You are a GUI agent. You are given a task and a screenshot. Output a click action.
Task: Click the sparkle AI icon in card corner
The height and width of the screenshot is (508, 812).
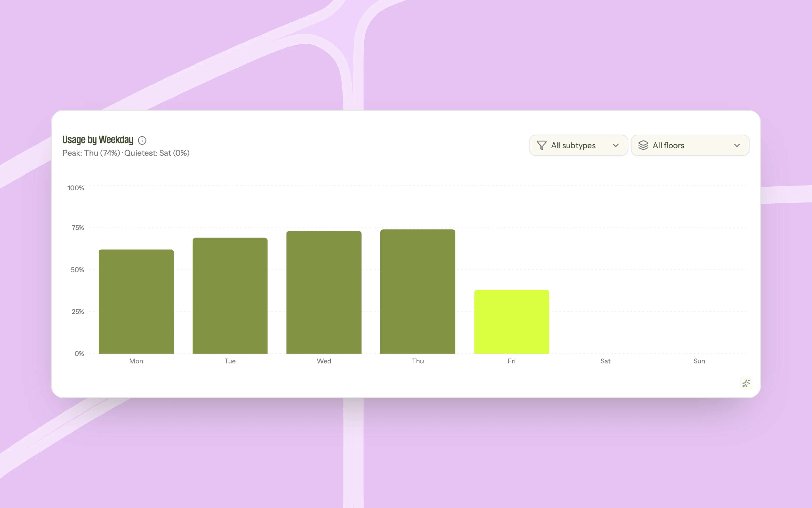pyautogui.click(x=746, y=383)
